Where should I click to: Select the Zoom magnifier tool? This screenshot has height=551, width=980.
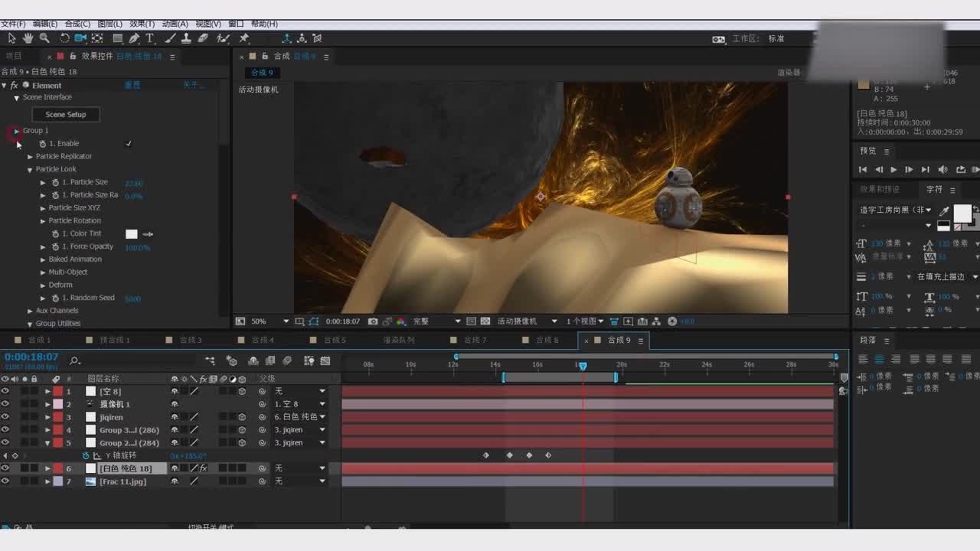[x=44, y=38]
